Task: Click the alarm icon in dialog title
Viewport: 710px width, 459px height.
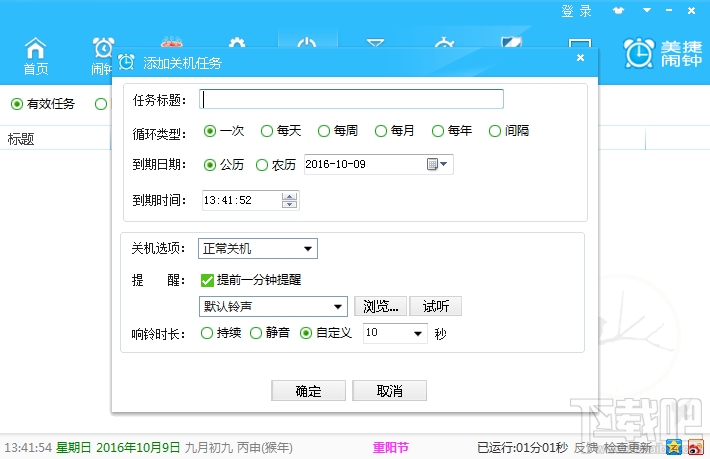Action: pos(126,62)
